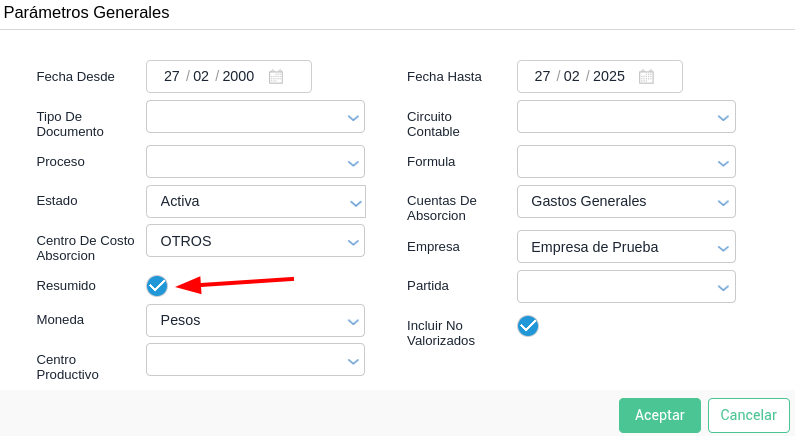Click the Aceptar button
Screen dimensions: 795x436
660,415
